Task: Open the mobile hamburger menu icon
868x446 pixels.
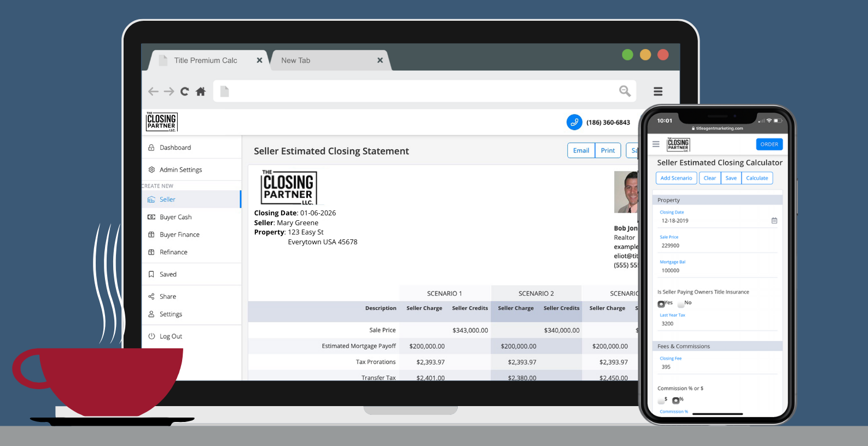Action: [656, 144]
